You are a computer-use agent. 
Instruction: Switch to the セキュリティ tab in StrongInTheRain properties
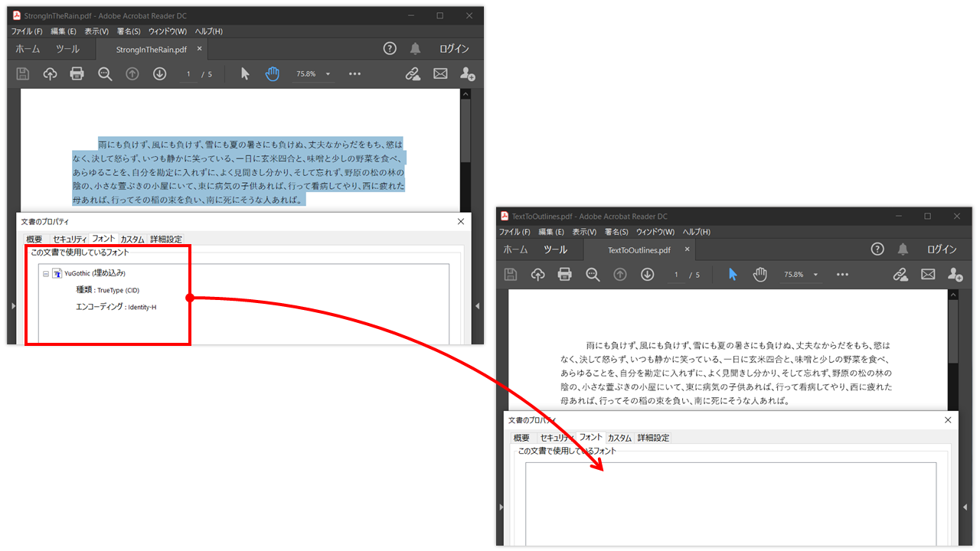coord(70,239)
